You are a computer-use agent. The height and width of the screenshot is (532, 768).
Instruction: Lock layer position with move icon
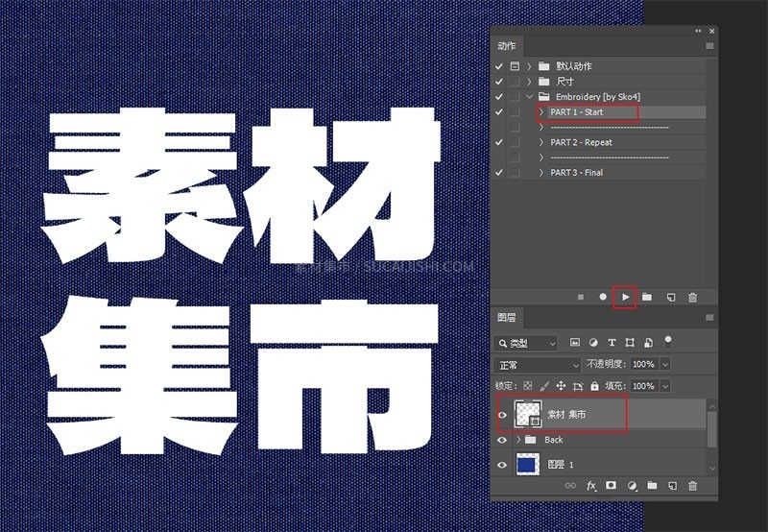coord(561,386)
